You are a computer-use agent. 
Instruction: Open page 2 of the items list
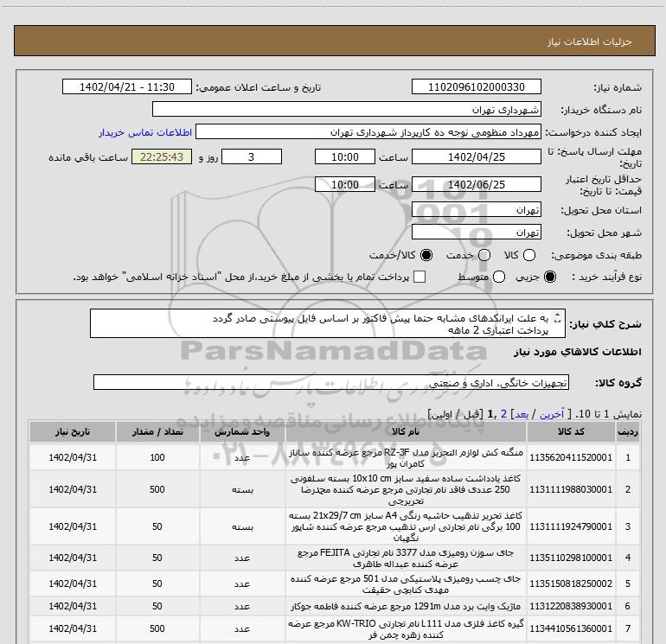(x=503, y=414)
